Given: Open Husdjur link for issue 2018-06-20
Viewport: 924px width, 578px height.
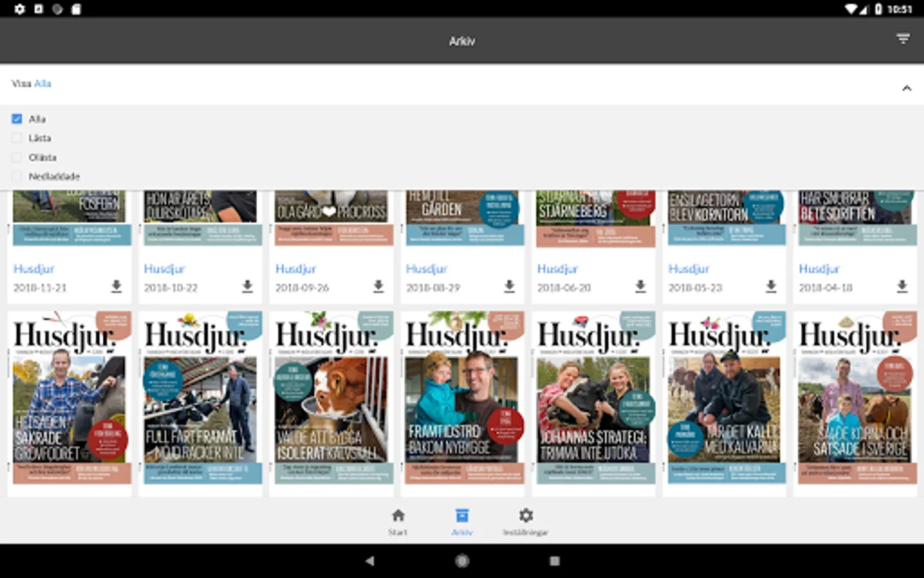Looking at the screenshot, I should pyautogui.click(x=558, y=268).
